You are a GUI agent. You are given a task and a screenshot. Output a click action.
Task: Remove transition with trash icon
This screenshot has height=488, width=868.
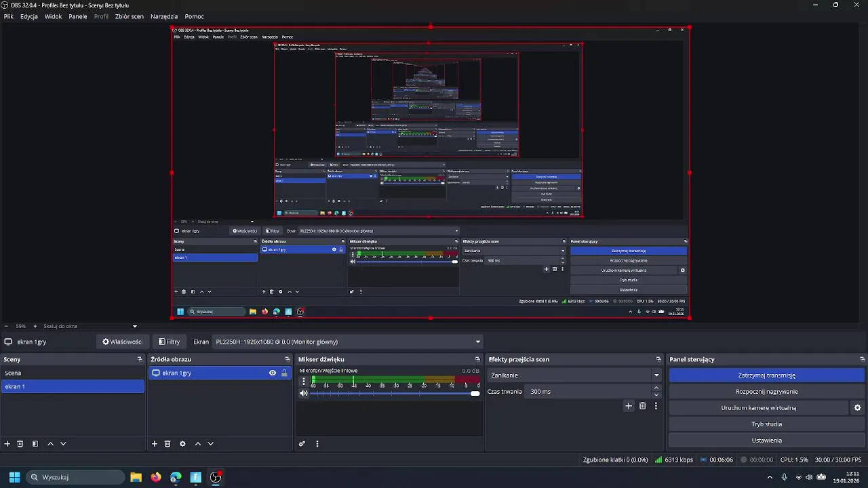[x=643, y=406]
